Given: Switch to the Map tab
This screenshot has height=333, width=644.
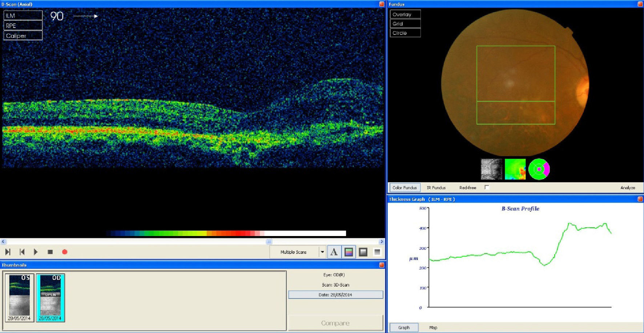Looking at the screenshot, I should click(433, 328).
